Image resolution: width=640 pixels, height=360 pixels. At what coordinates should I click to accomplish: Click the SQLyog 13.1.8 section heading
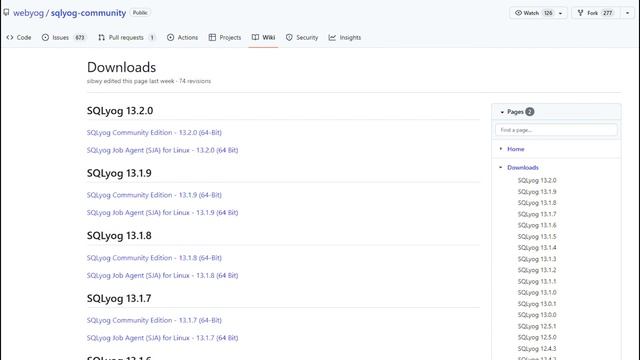pos(119,236)
